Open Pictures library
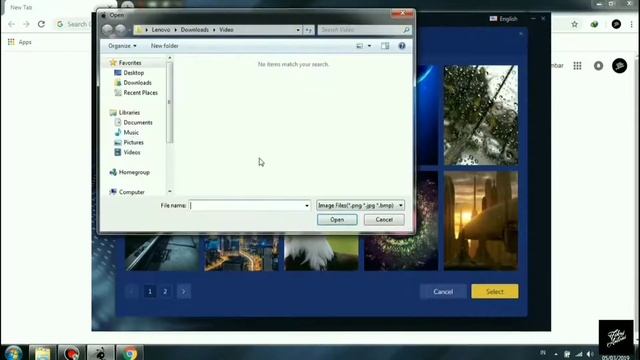 133,142
